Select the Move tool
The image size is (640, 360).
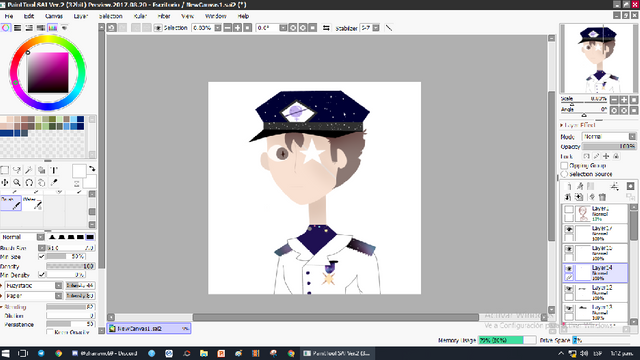click(x=5, y=182)
